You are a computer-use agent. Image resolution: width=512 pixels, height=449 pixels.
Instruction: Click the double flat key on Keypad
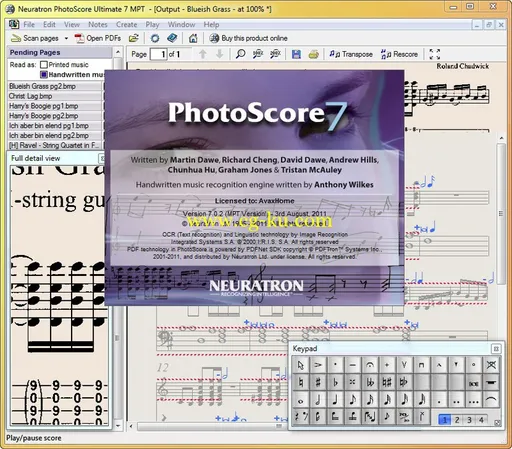tap(369, 383)
